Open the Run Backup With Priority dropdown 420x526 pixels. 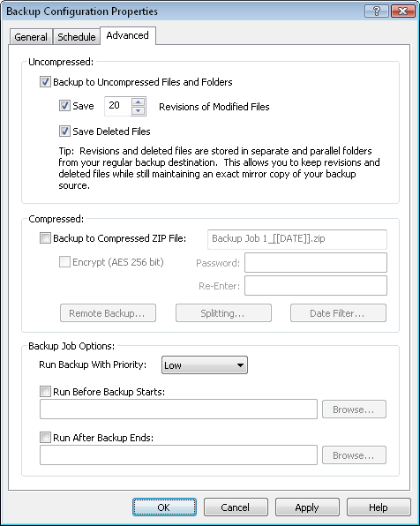pyautogui.click(x=205, y=365)
